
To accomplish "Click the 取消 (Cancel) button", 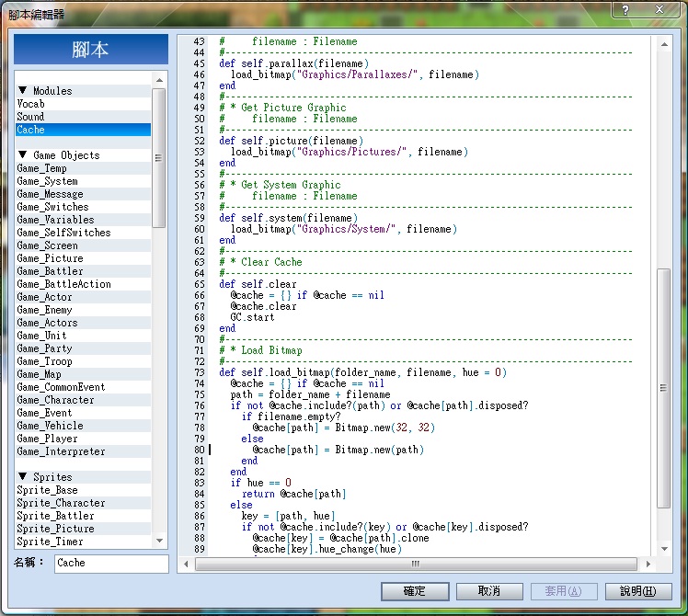I will (489, 591).
